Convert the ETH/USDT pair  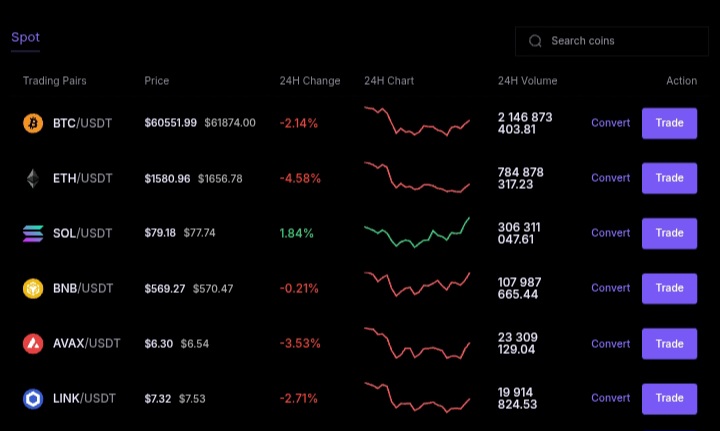point(610,178)
